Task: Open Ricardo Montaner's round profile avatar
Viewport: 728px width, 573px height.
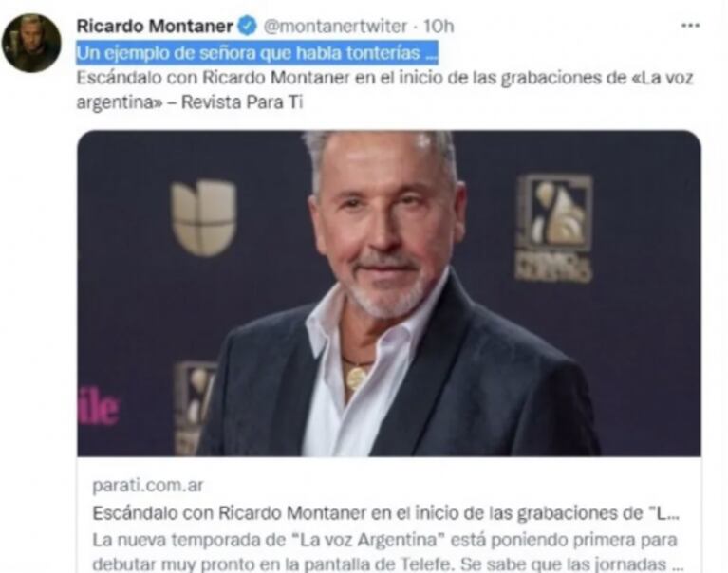Action: pyautogui.click(x=31, y=43)
